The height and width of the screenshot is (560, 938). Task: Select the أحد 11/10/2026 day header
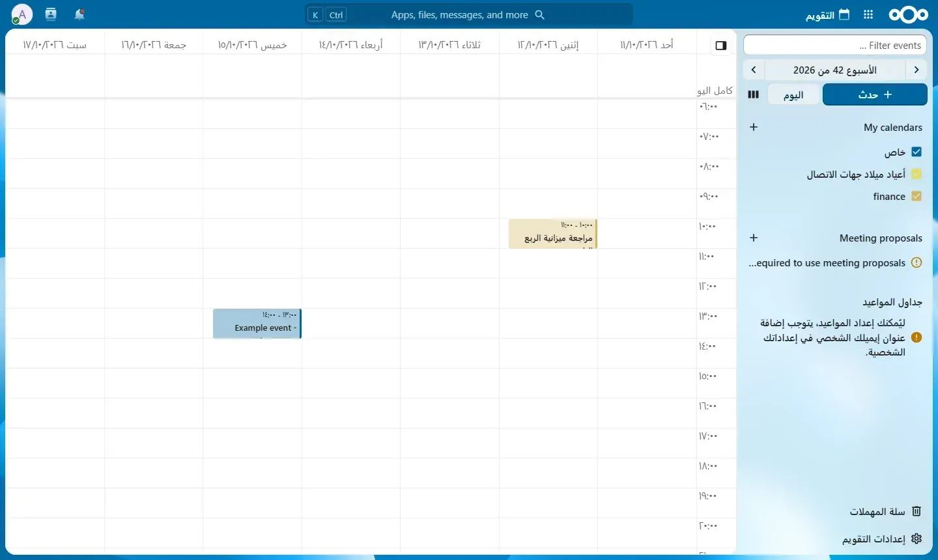click(x=647, y=45)
